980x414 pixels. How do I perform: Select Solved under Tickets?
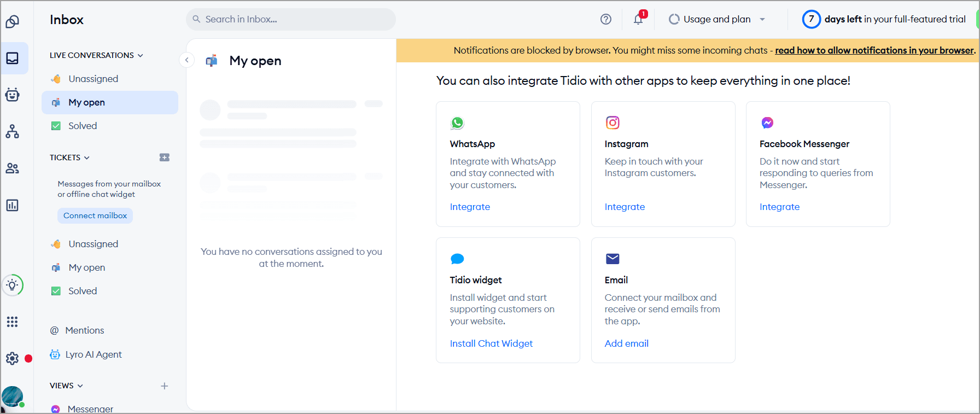point(110,291)
